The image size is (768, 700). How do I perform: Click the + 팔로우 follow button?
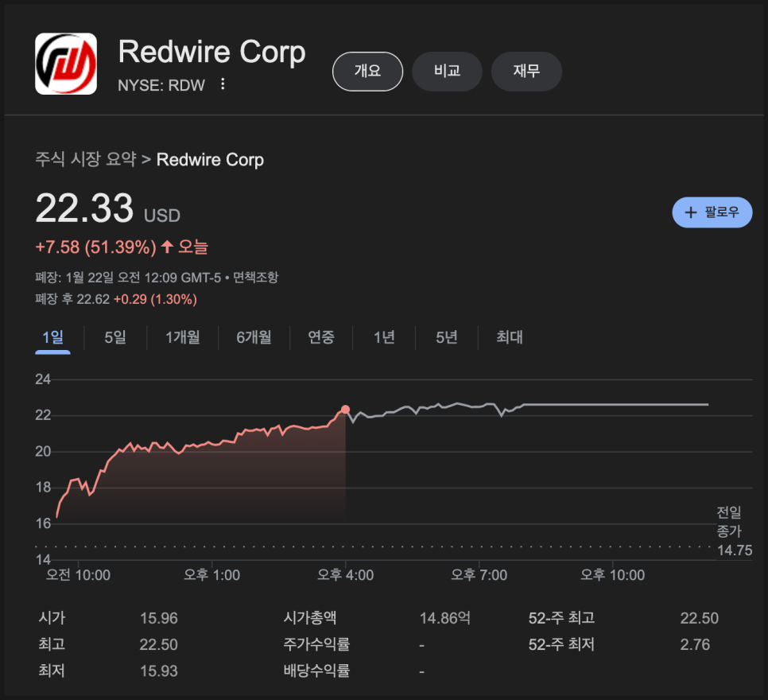tap(712, 212)
